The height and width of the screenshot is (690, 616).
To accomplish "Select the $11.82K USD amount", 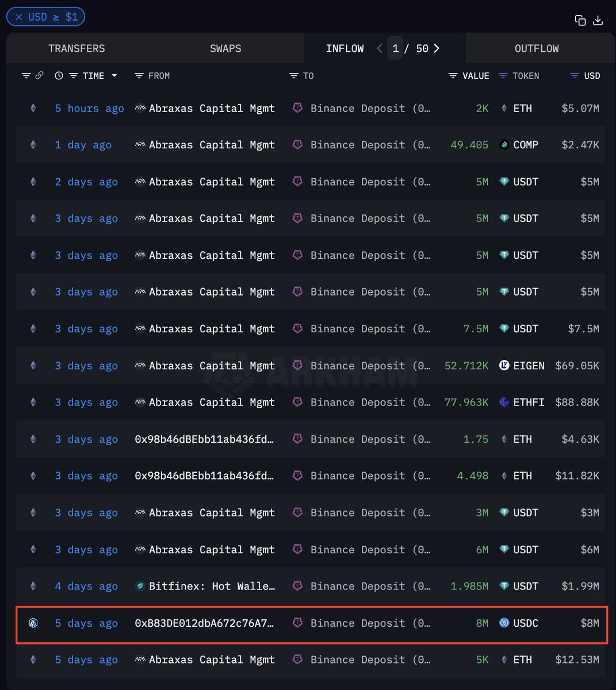I will pyautogui.click(x=577, y=476).
